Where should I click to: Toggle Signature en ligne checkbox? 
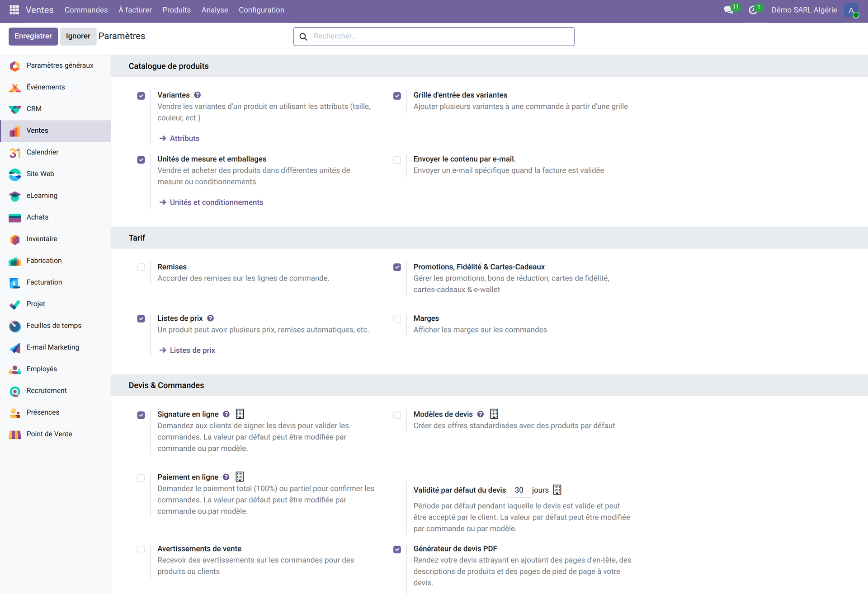tap(141, 415)
